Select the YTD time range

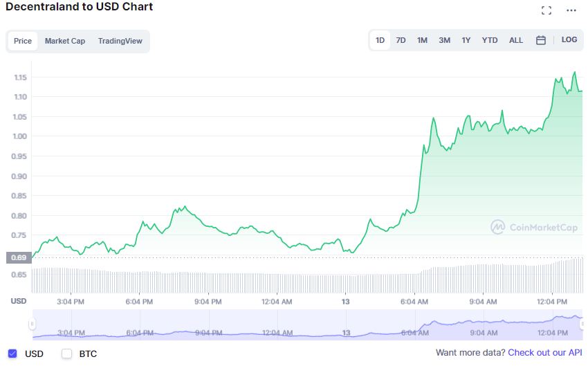(x=489, y=40)
